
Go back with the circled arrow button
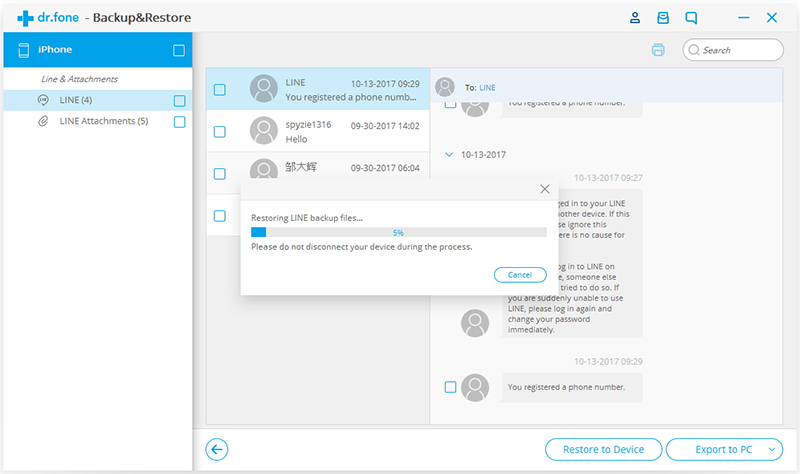tap(217, 450)
